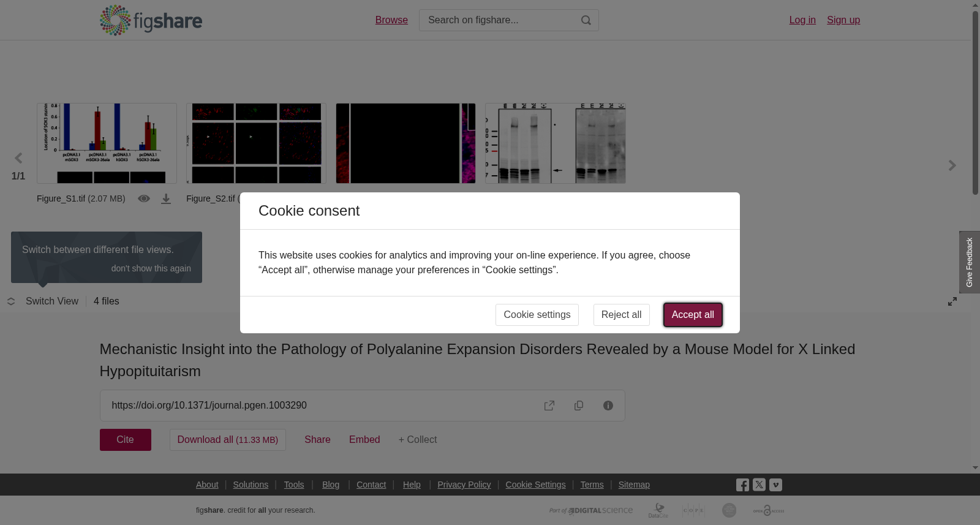Open the Share options
This screenshot has width=980, height=525.
317,440
